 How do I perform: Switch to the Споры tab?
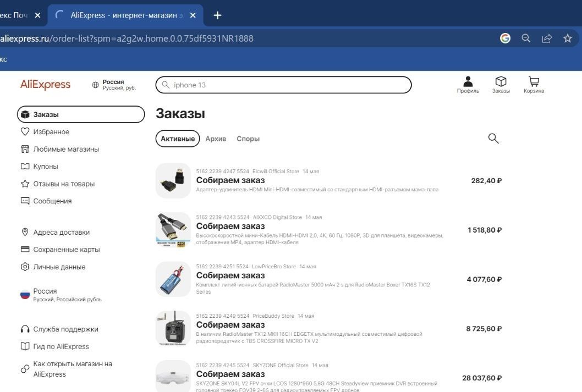[248, 139]
